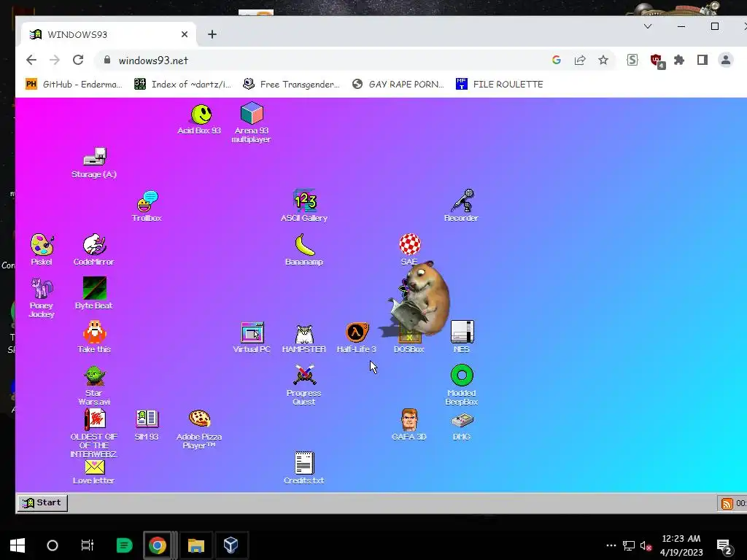Open the CodeMirror icon
Screen dimensions: 747x560
coord(94,249)
